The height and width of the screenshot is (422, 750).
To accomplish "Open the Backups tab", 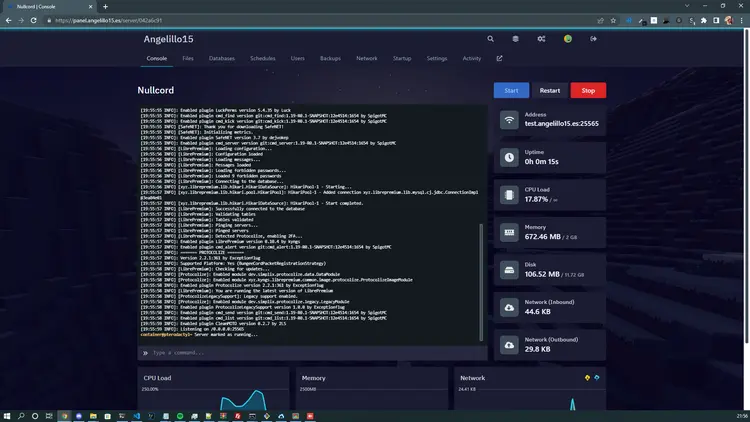I will [330, 58].
